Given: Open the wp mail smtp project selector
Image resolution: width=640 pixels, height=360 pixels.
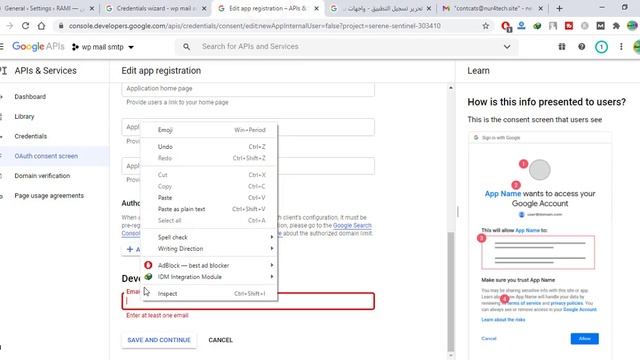Looking at the screenshot, I should (x=103, y=47).
